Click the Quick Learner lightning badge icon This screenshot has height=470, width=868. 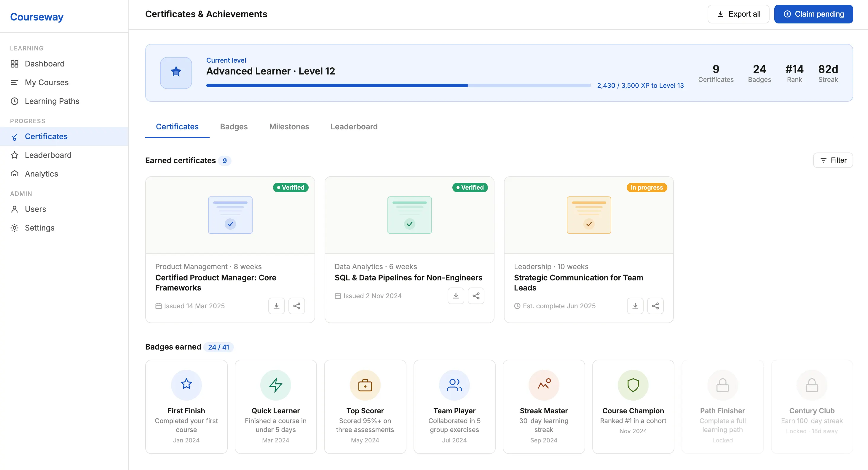276,385
